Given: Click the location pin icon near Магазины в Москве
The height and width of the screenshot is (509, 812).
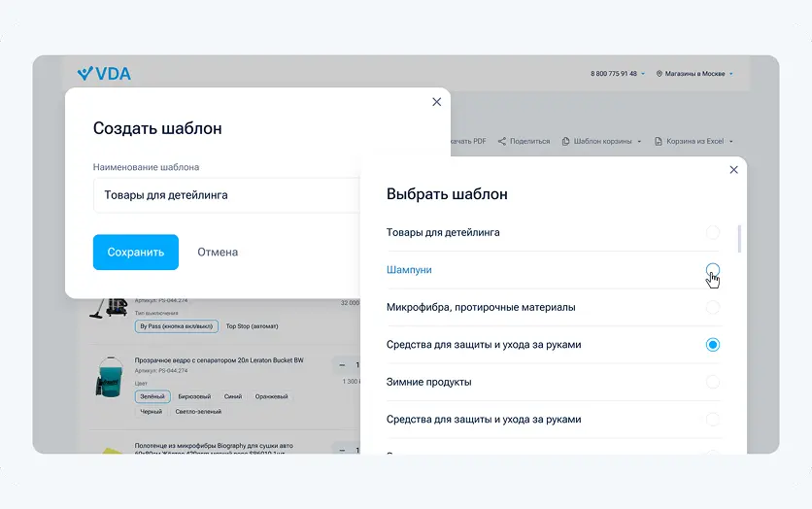Looking at the screenshot, I should pos(660,74).
